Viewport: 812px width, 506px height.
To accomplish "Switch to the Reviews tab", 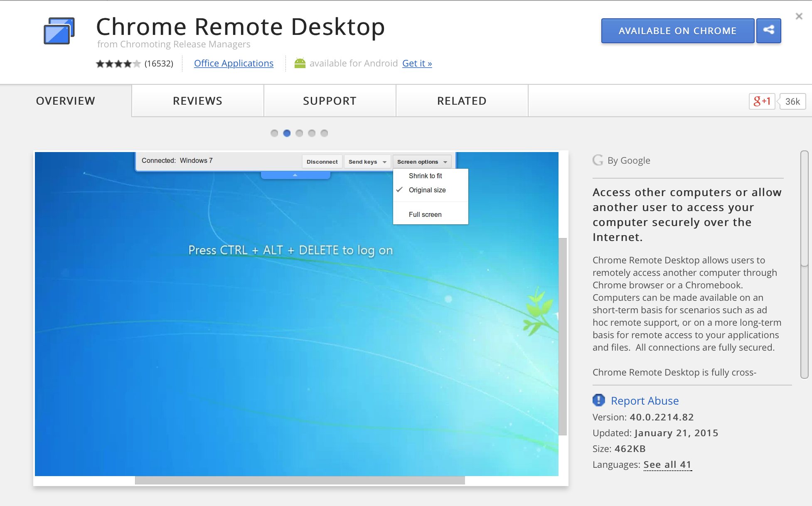I will (198, 101).
